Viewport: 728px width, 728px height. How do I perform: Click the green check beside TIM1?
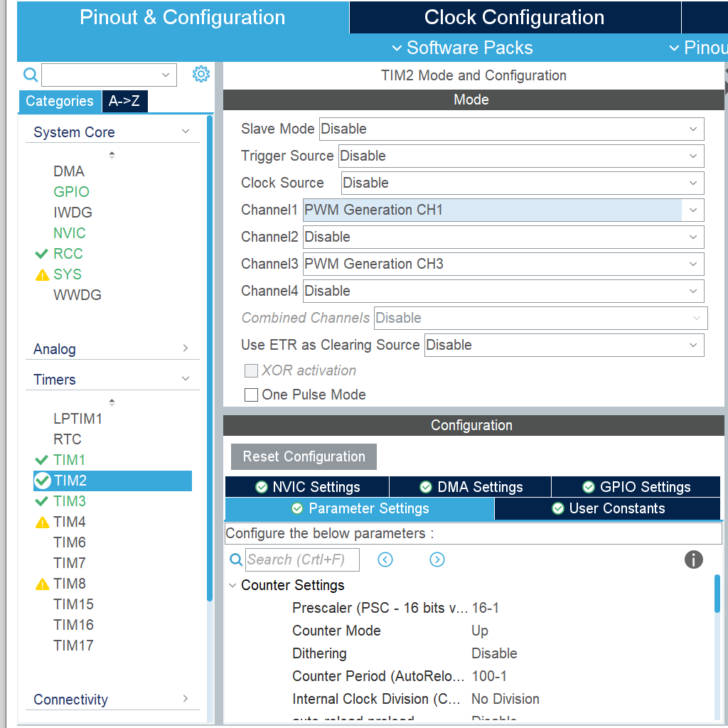click(41, 460)
